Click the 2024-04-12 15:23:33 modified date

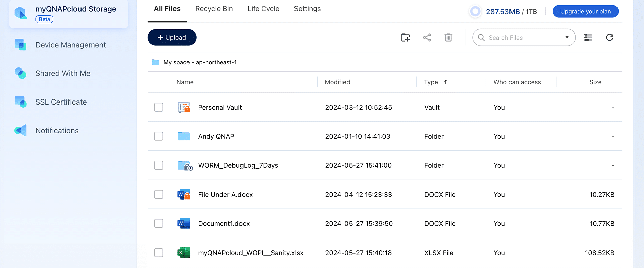[x=359, y=195]
